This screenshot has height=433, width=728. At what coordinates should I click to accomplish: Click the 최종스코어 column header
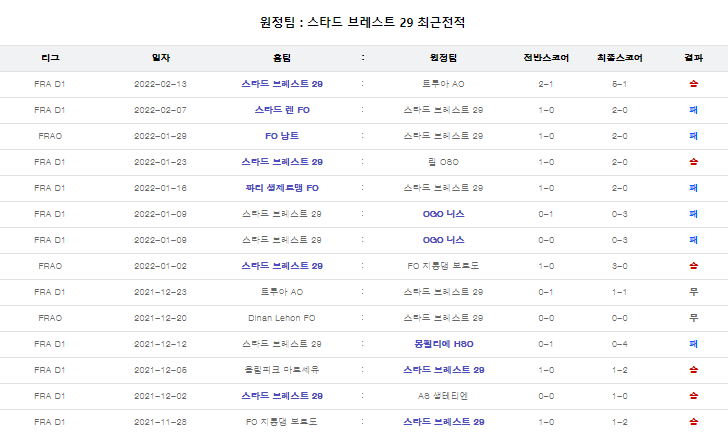coord(620,58)
